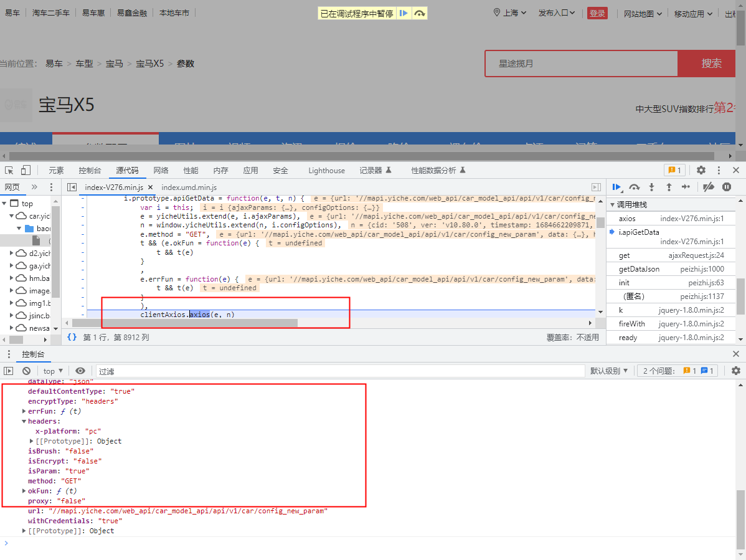
Task: Create a live expression eye icon
Action: tap(80, 371)
